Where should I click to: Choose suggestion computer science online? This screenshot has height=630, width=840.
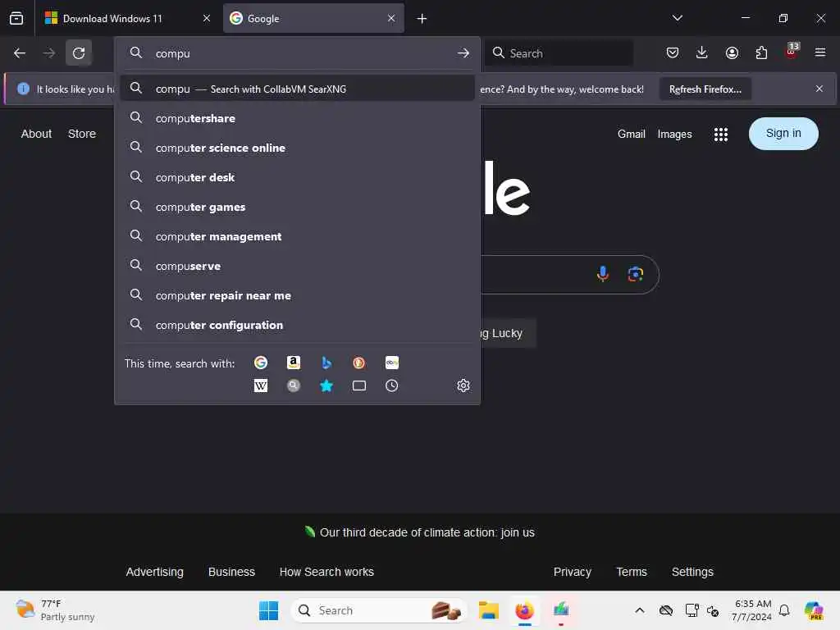point(297,148)
